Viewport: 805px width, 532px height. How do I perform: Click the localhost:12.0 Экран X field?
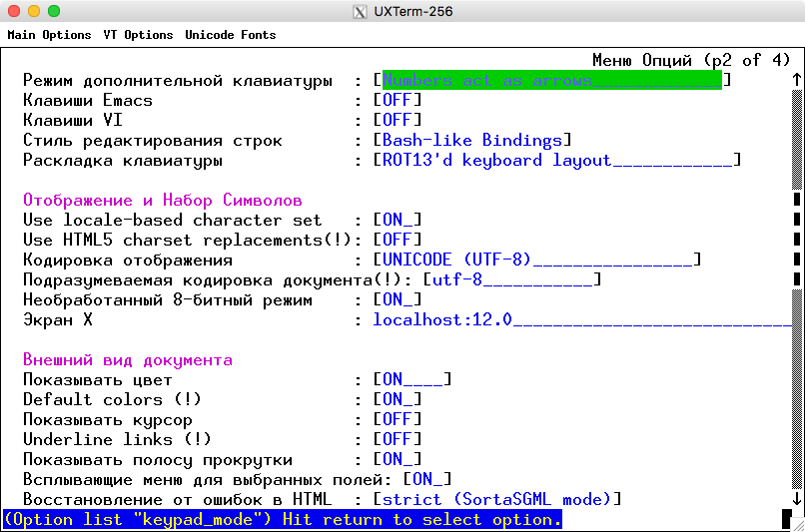click(x=579, y=319)
